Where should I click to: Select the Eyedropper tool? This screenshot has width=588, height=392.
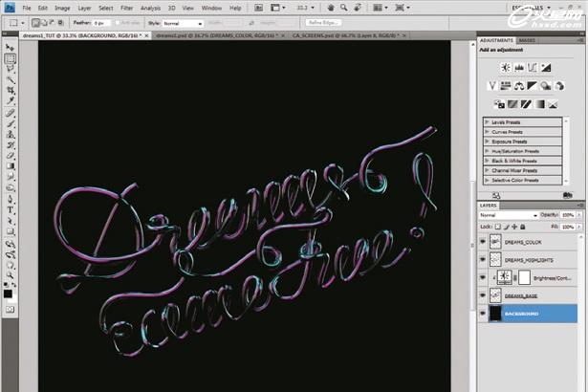[11, 101]
